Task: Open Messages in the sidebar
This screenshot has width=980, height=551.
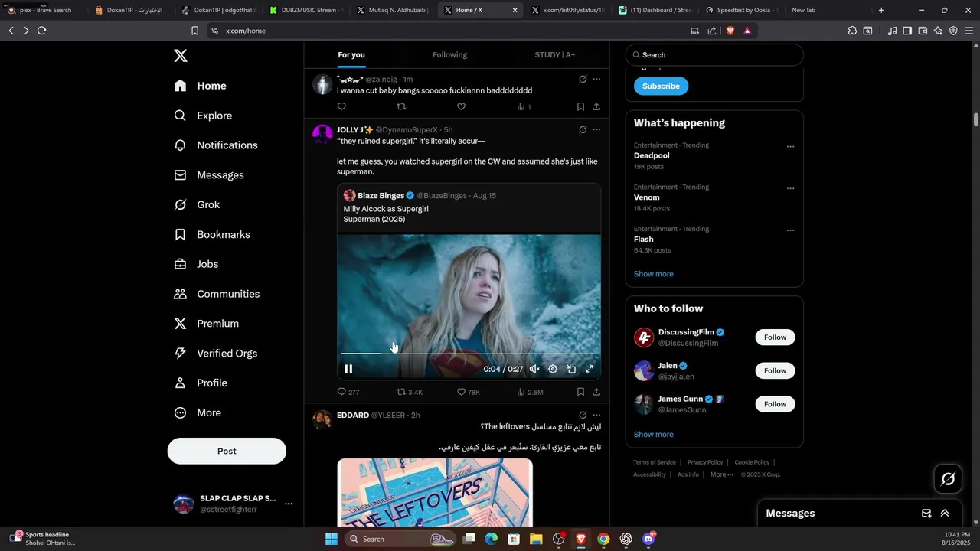Action: 209,175
